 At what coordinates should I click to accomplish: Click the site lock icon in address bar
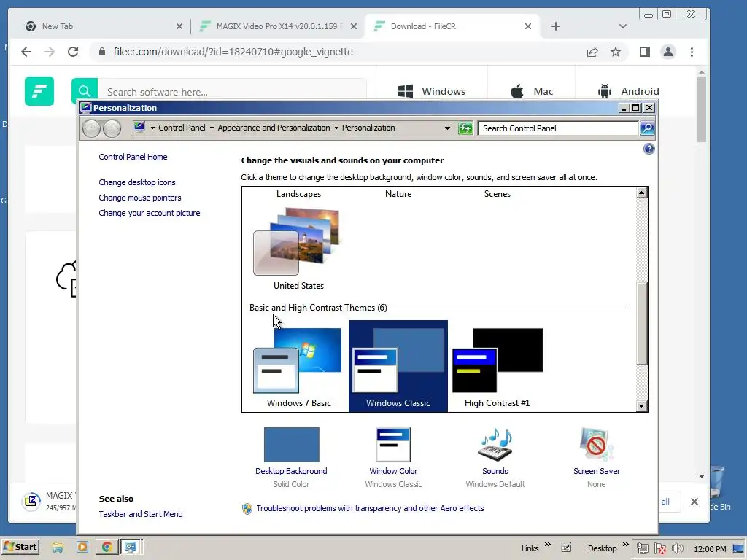102,52
